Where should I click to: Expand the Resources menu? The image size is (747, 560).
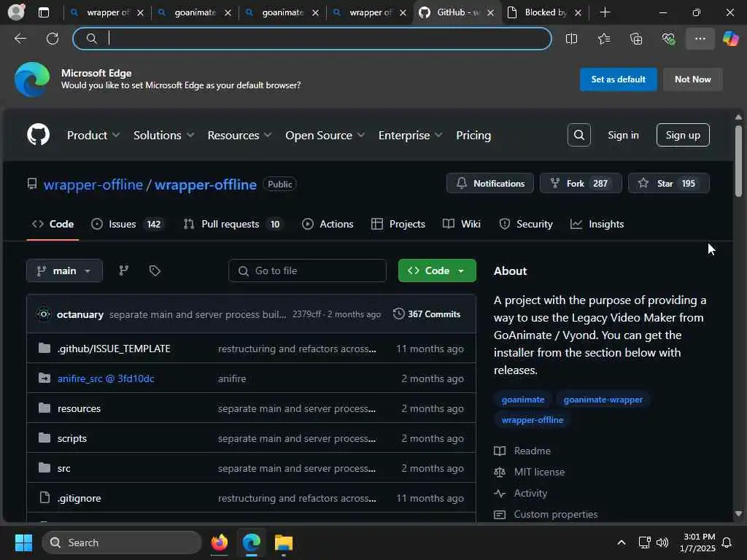pyautogui.click(x=239, y=135)
